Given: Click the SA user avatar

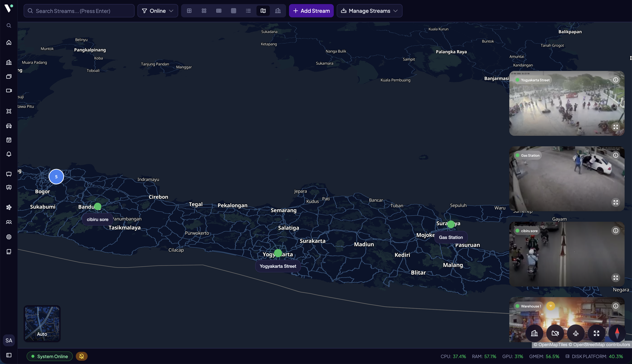Looking at the screenshot, I should [9, 341].
